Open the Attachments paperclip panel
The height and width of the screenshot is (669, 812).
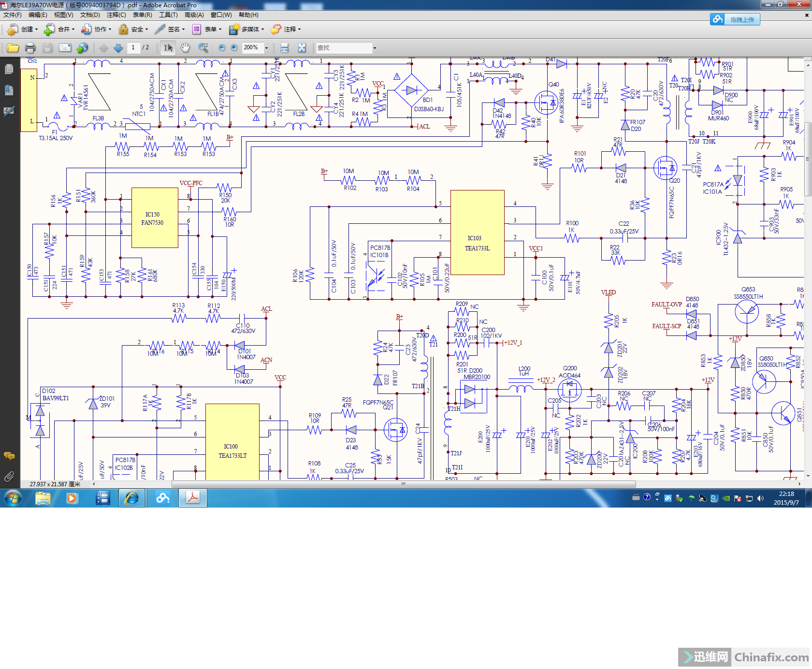pos(9,477)
